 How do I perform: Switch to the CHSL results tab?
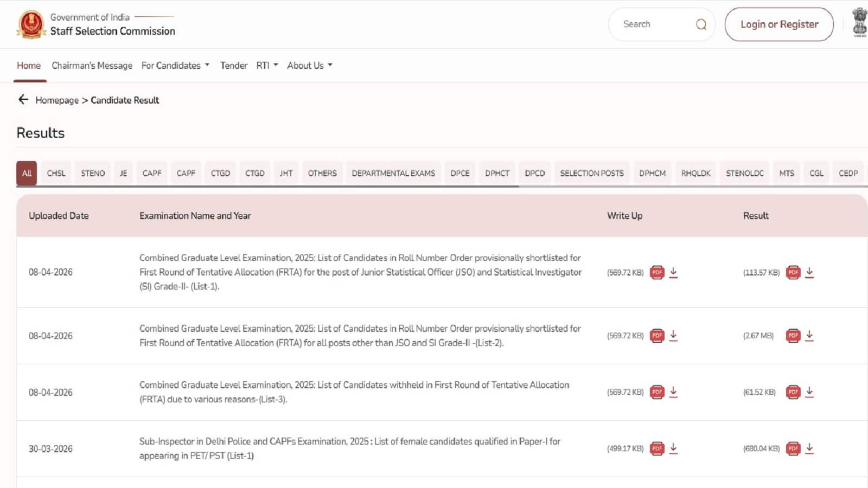coord(55,173)
